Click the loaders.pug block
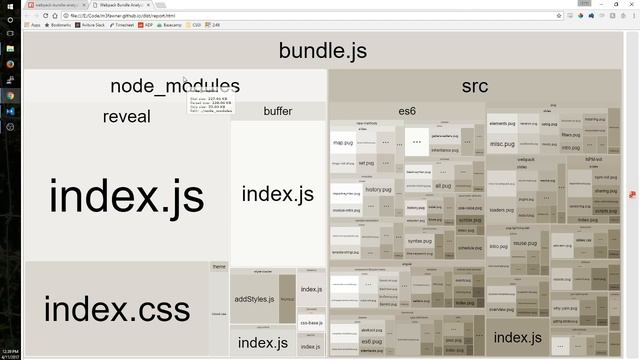The width and height of the screenshot is (640, 360). (501, 210)
